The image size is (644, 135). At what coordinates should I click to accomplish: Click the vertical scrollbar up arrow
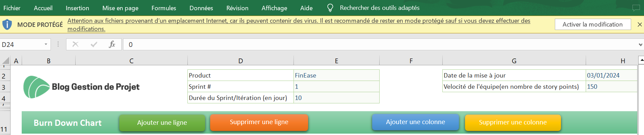click(x=641, y=61)
